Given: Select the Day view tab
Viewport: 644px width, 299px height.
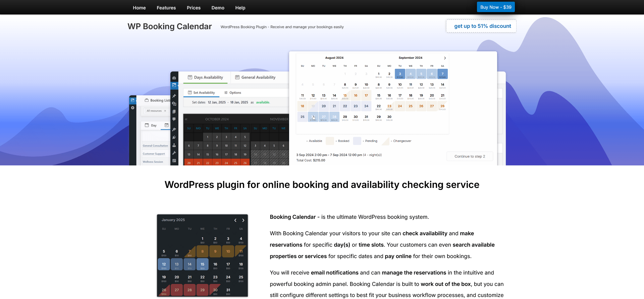Looking at the screenshot, I should coord(151,126).
